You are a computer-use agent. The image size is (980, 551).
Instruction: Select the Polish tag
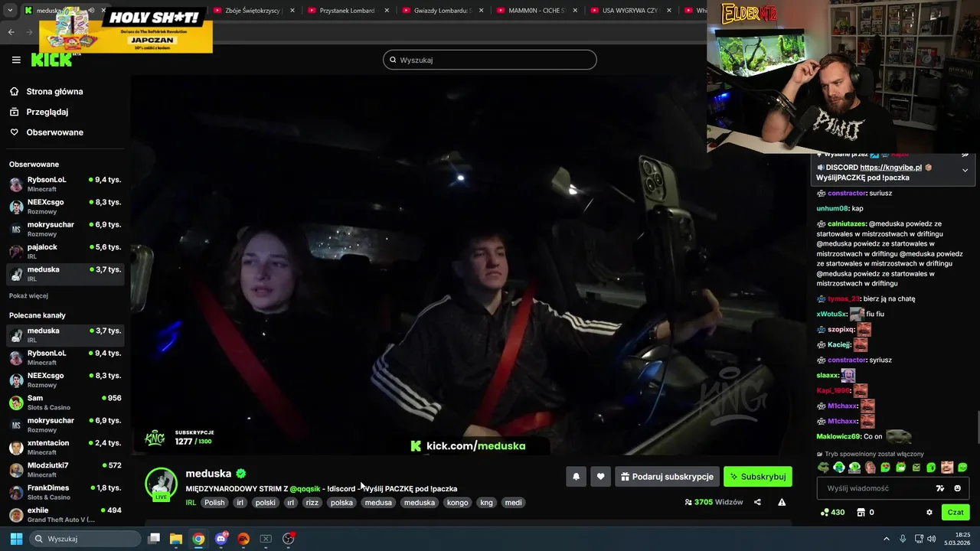pos(214,503)
